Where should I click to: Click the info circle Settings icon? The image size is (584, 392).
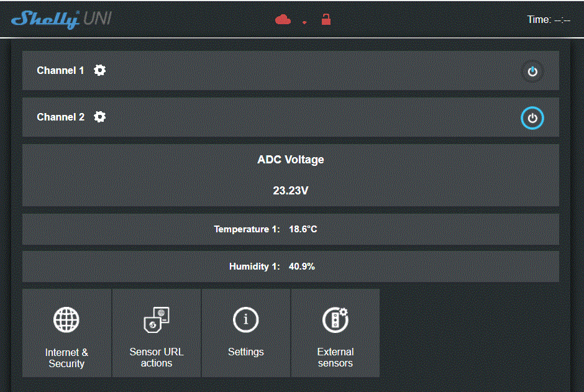pos(246,320)
